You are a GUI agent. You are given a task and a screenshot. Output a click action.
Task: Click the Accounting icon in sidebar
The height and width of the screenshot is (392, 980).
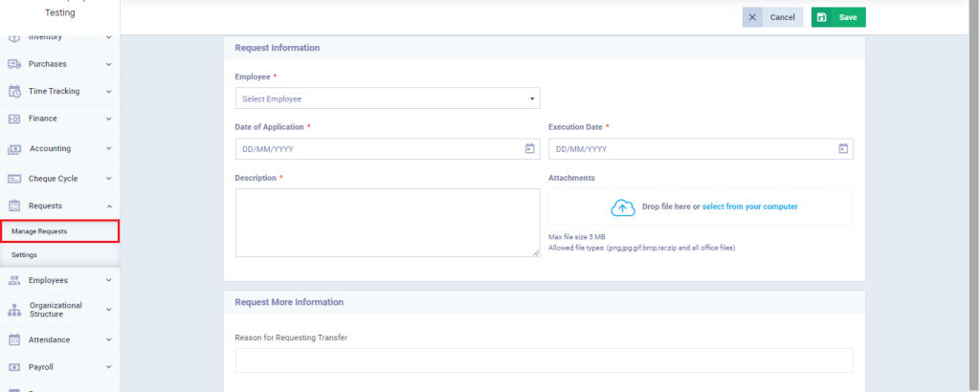point(14,149)
